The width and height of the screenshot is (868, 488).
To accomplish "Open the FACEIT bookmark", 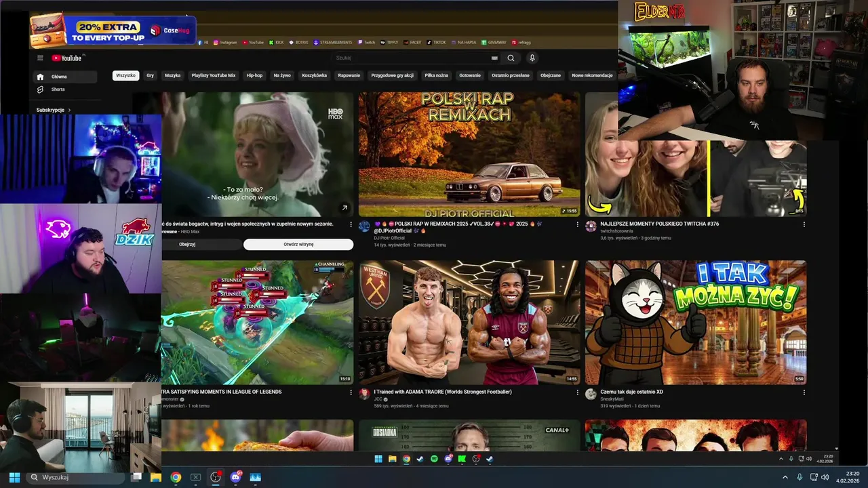I will pyautogui.click(x=413, y=42).
